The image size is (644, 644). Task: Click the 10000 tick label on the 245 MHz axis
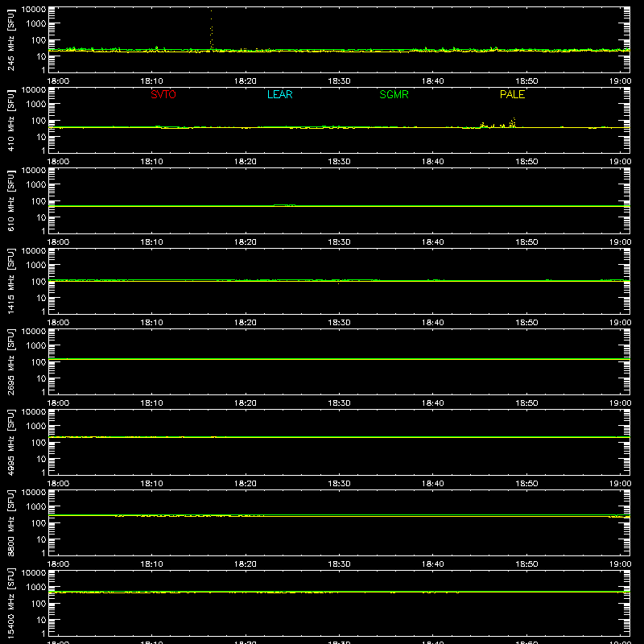pos(34,10)
